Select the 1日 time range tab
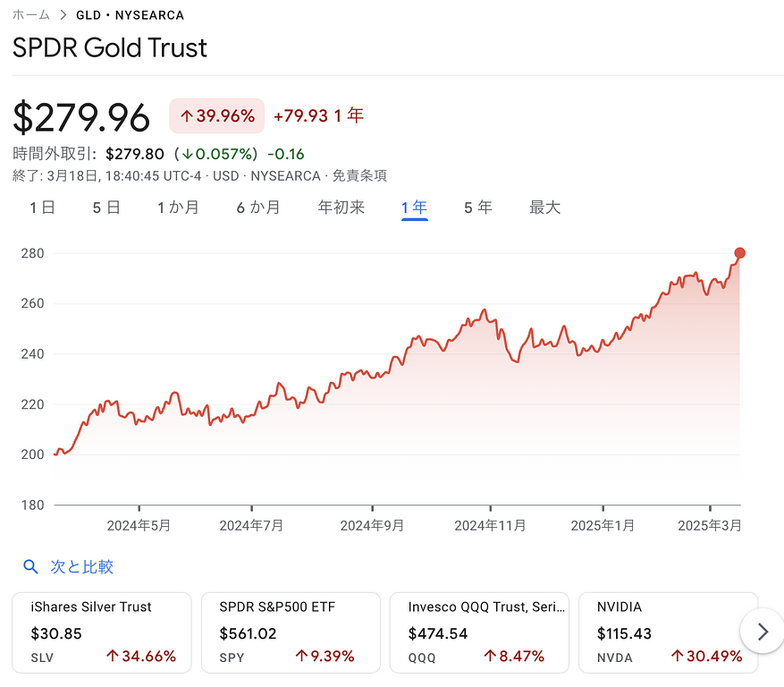The width and height of the screenshot is (784, 687). (42, 208)
